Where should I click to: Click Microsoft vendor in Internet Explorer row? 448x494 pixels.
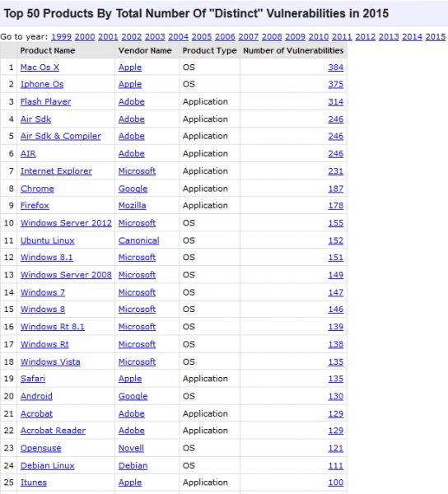pyautogui.click(x=137, y=171)
